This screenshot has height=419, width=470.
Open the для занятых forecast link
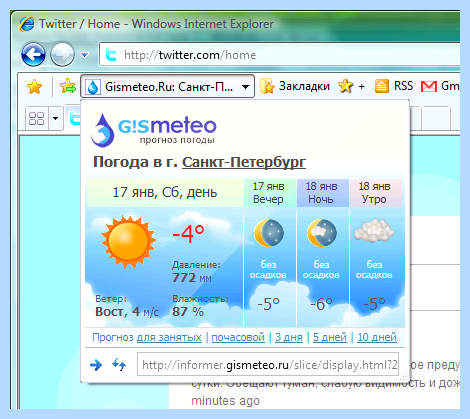tap(169, 337)
